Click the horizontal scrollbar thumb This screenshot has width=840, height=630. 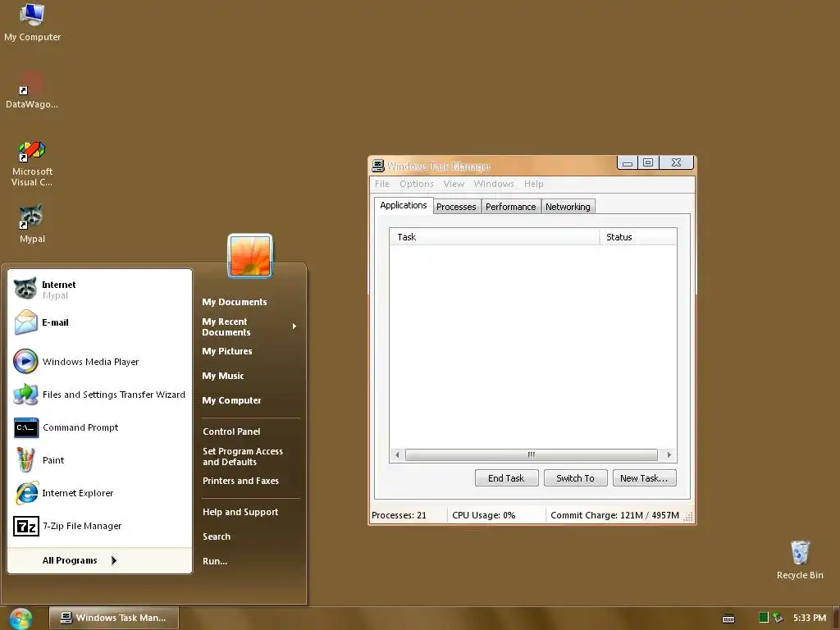[532, 454]
